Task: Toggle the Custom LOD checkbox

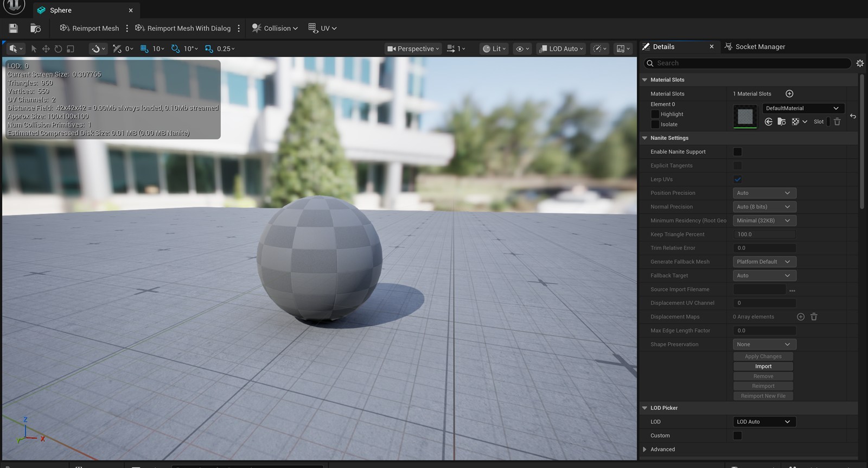Action: tap(737, 435)
